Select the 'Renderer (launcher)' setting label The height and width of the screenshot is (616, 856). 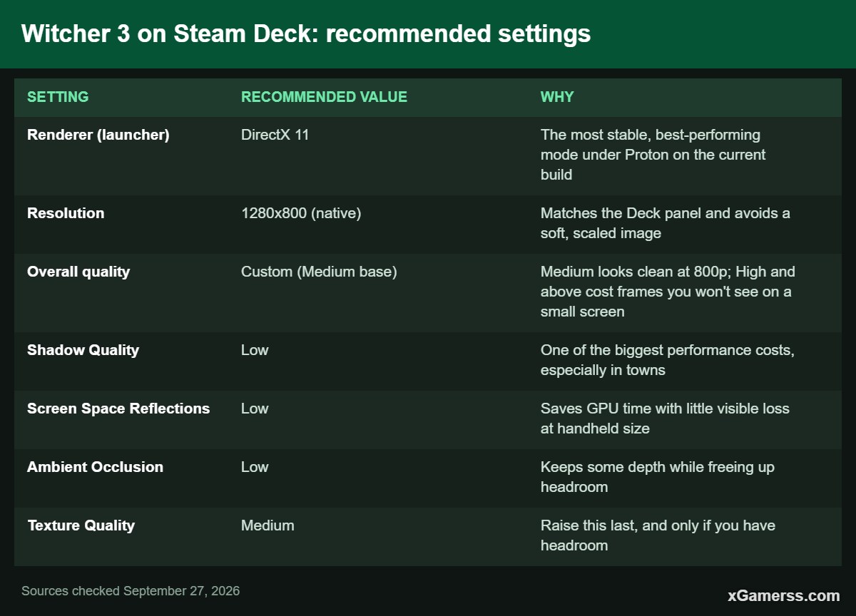click(98, 135)
